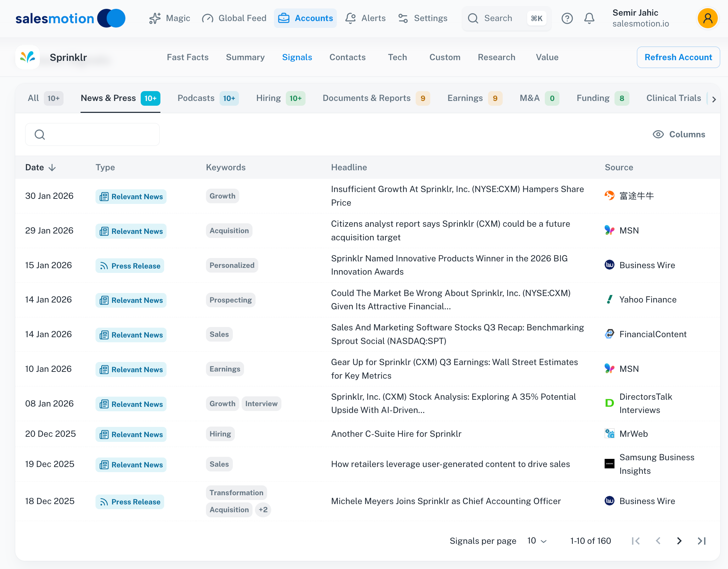728x569 pixels.
Task: Toggle the salesmotion theme switch logo
Action: pos(111,18)
